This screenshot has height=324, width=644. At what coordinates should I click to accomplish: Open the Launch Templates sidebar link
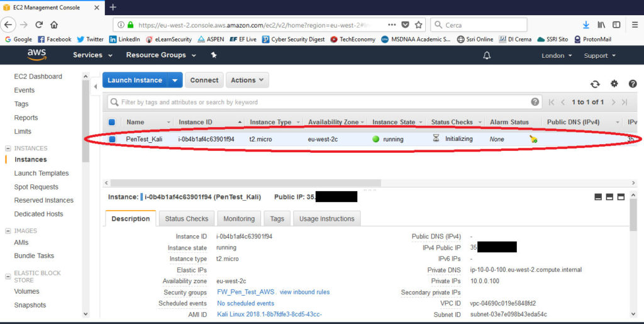coord(42,173)
